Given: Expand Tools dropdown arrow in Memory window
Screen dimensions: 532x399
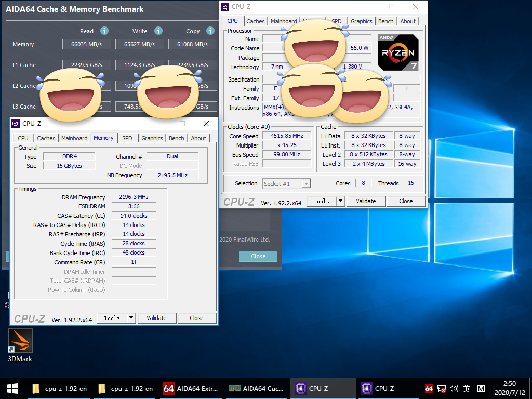Looking at the screenshot, I should (131, 318).
